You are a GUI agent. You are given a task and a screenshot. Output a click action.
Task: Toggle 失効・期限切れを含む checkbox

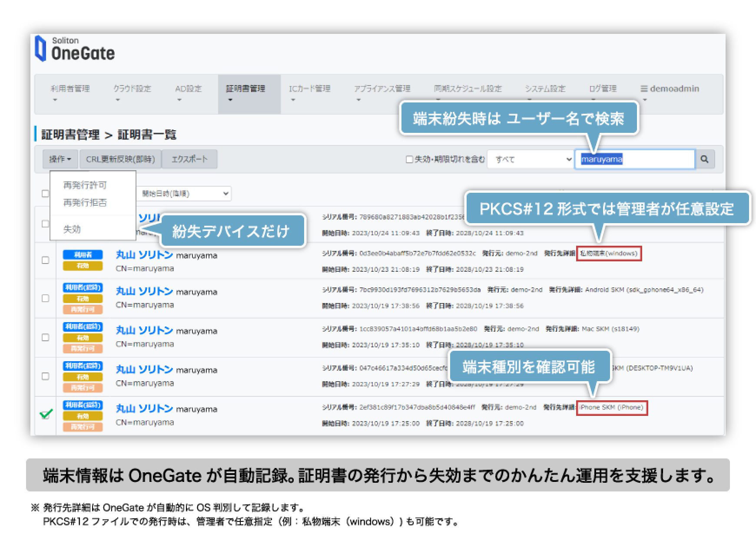[409, 160]
